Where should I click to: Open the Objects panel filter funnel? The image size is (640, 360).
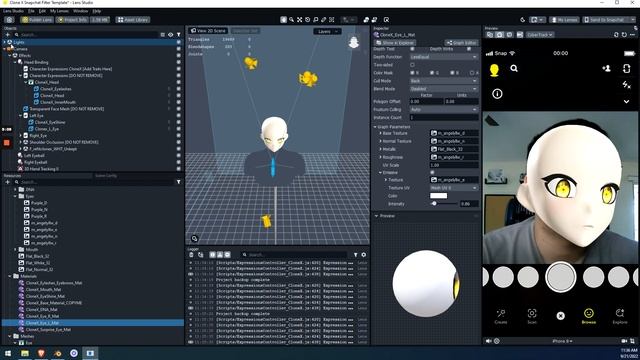(x=178, y=35)
